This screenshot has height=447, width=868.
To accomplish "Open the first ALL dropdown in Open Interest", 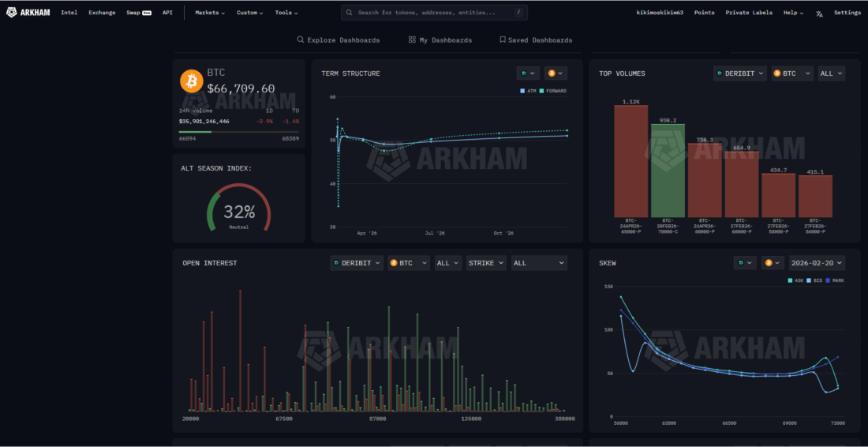I will [x=448, y=263].
